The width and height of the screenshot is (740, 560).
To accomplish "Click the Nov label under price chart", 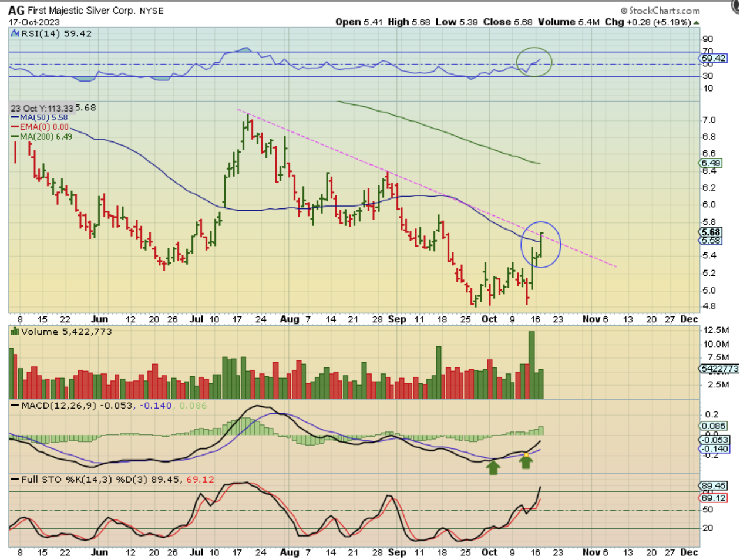I will [x=591, y=319].
